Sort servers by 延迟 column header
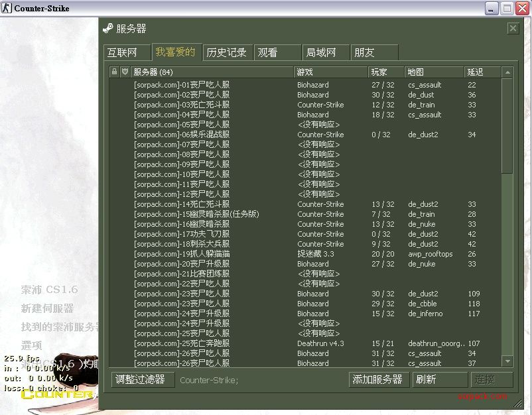 (x=482, y=72)
